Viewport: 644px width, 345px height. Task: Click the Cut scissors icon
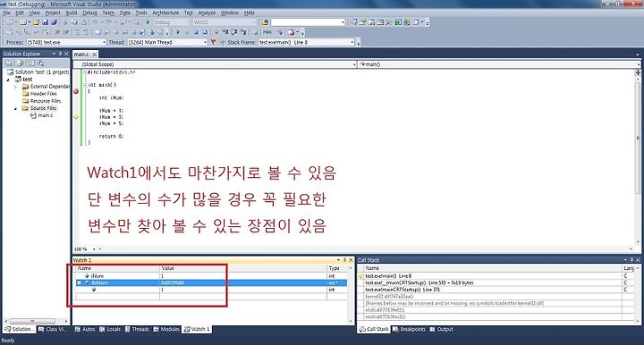pos(65,22)
